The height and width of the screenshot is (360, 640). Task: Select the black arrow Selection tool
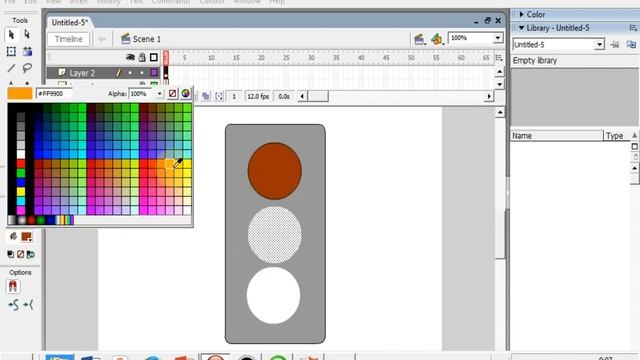click(11, 35)
